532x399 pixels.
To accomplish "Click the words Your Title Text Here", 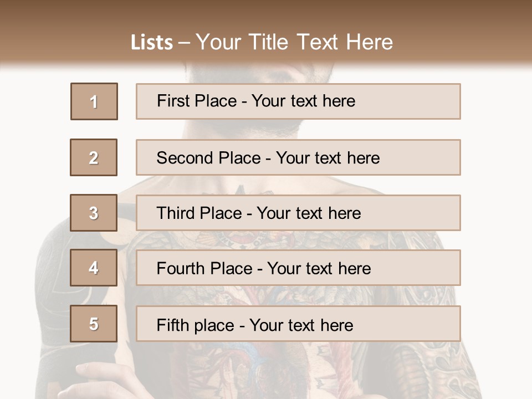I will [294, 43].
